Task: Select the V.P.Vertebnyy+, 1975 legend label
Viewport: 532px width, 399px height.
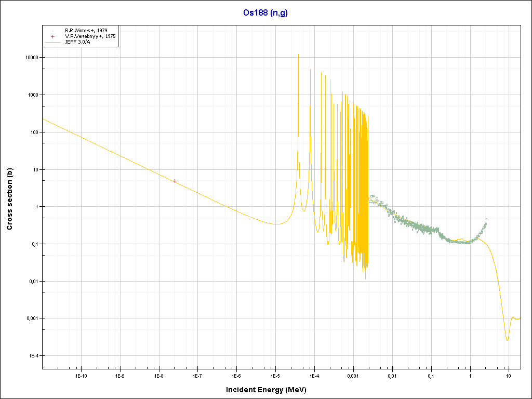Action: [90, 37]
